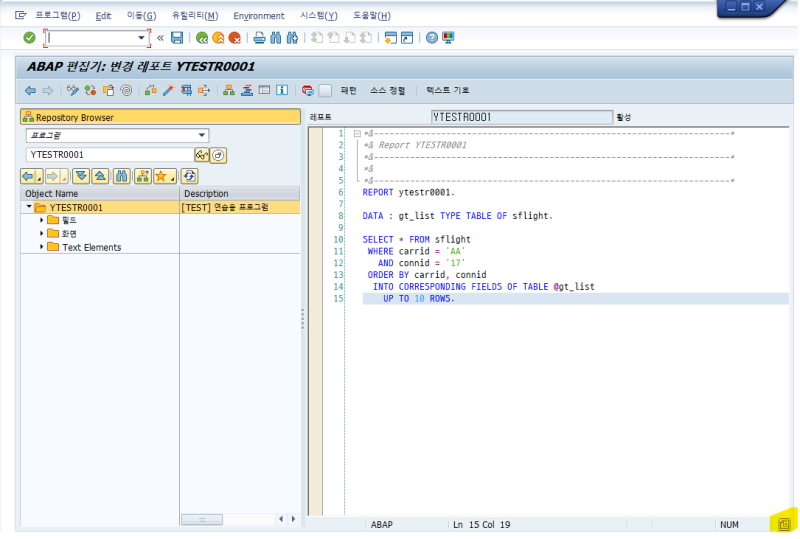Open the Edit menu
The width and height of the screenshot is (800, 539).
(103, 16)
